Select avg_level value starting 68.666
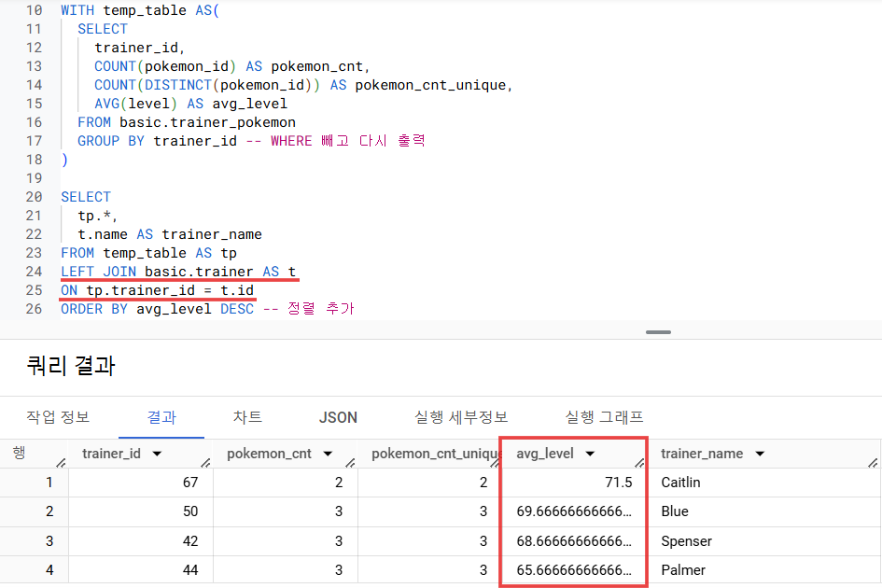882x588 pixels. tap(574, 540)
